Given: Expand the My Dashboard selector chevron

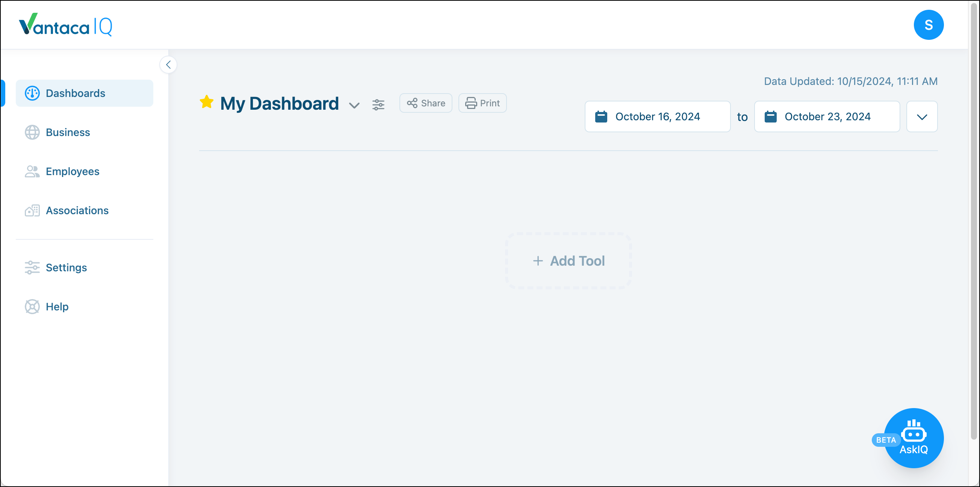Looking at the screenshot, I should 354,105.
